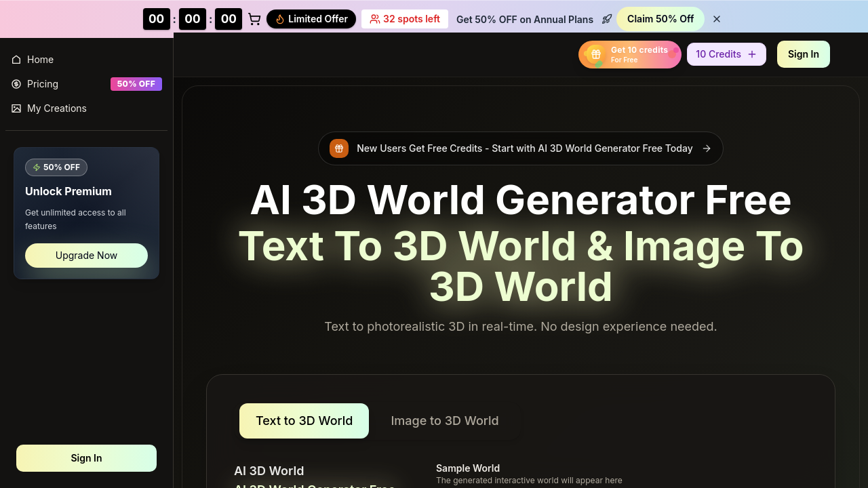
Task: Close the promo banner with X
Action: [717, 19]
